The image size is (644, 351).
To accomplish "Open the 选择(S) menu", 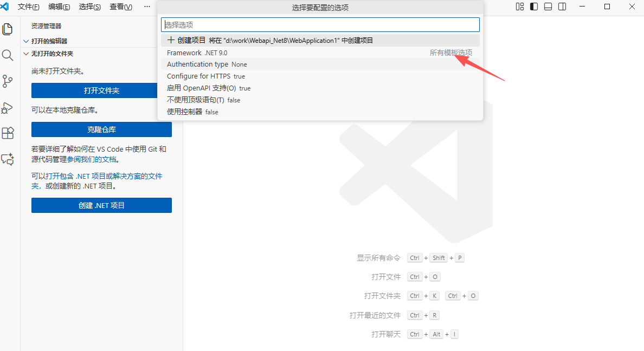I will pos(89,7).
